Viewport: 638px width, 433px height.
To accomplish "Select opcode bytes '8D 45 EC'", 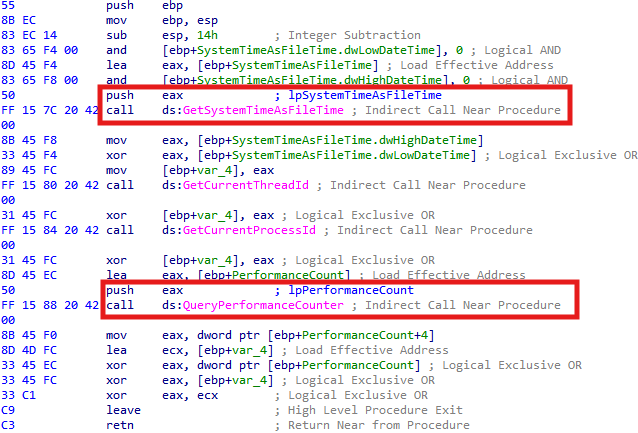I will point(29,275).
